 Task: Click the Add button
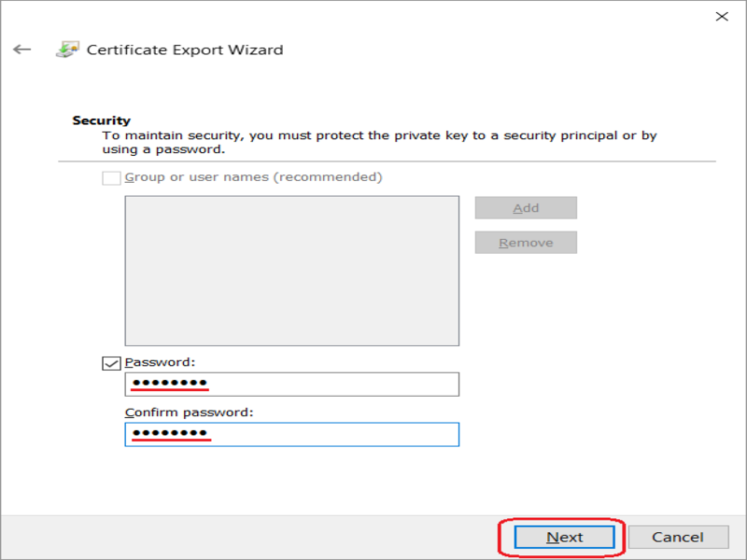pos(526,208)
